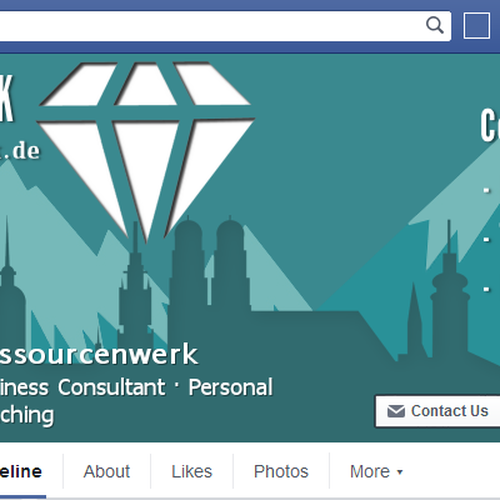The width and height of the screenshot is (500, 500).
Task: Click the first white bullet on cover right
Action: [x=487, y=191]
